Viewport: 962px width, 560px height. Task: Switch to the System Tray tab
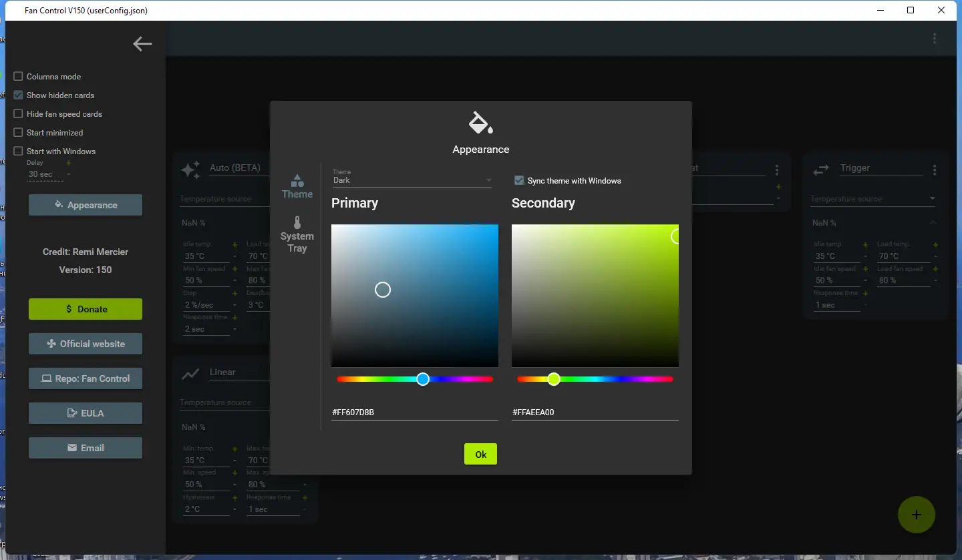[x=297, y=234]
